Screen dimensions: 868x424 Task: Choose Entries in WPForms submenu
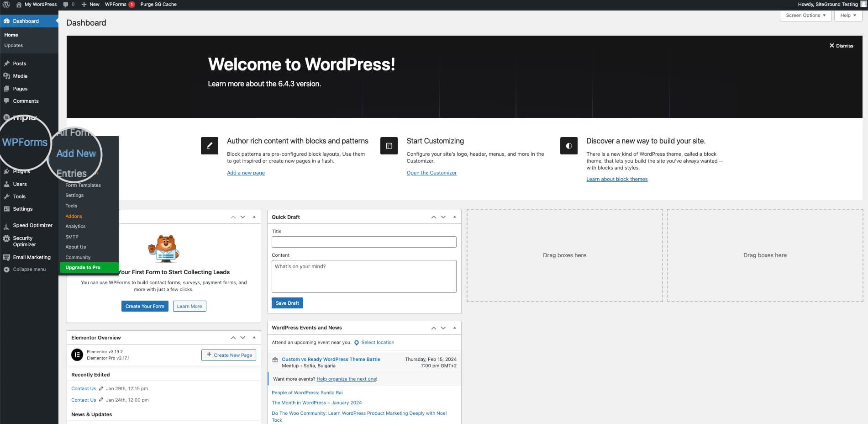(x=72, y=174)
